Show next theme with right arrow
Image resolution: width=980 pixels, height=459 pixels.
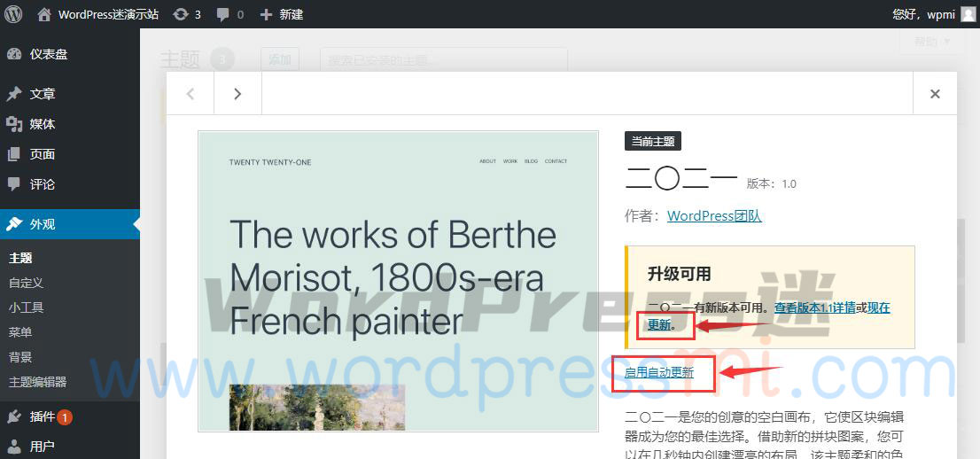pyautogui.click(x=237, y=94)
